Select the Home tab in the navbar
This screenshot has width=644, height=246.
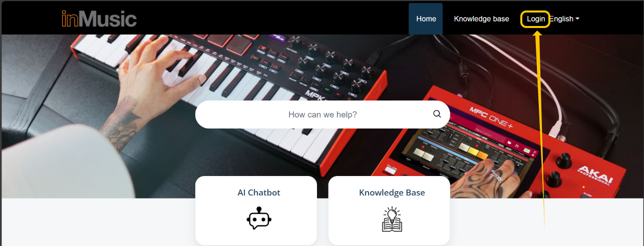point(426,19)
